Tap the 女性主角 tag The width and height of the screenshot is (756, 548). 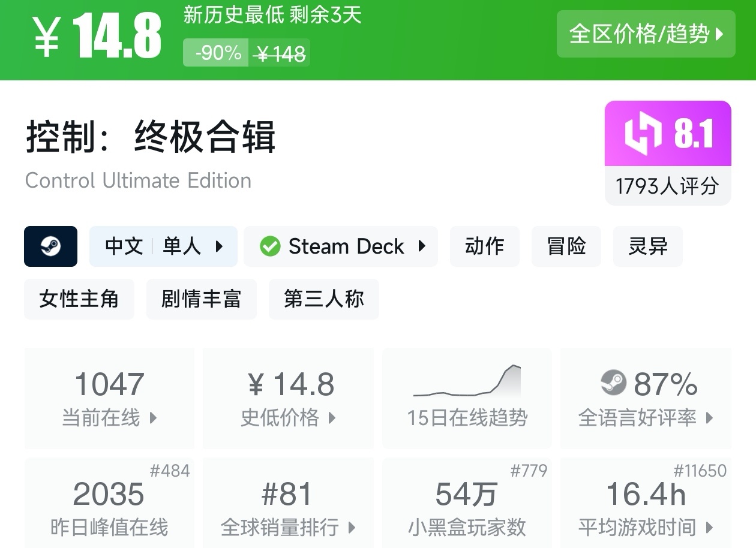pyautogui.click(x=79, y=299)
